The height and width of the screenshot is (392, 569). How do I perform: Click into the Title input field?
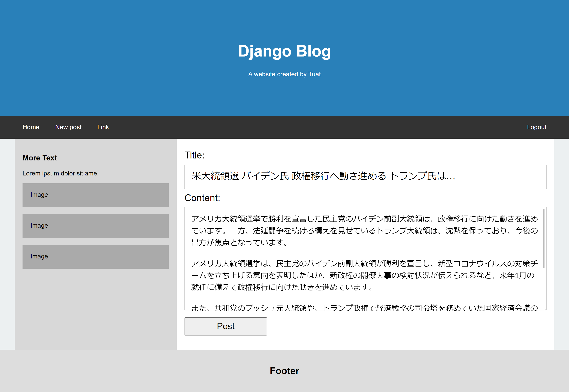365,177
